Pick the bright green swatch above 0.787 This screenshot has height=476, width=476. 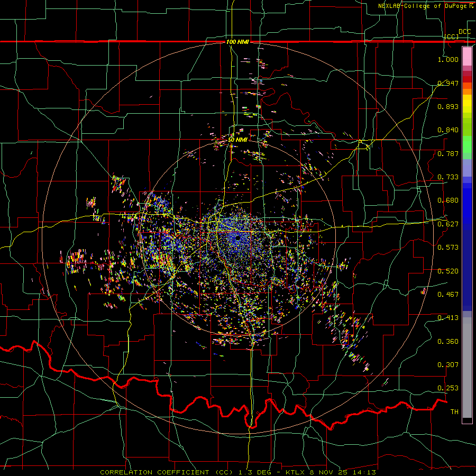467,144
